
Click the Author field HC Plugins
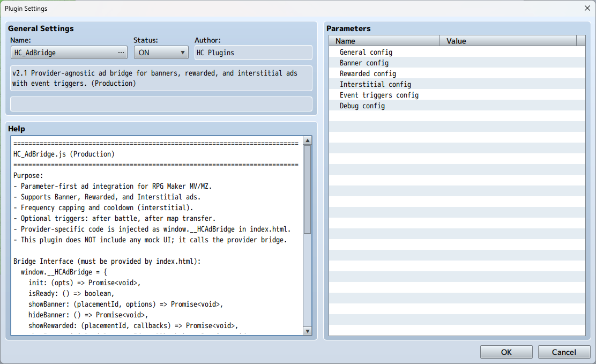tap(254, 53)
